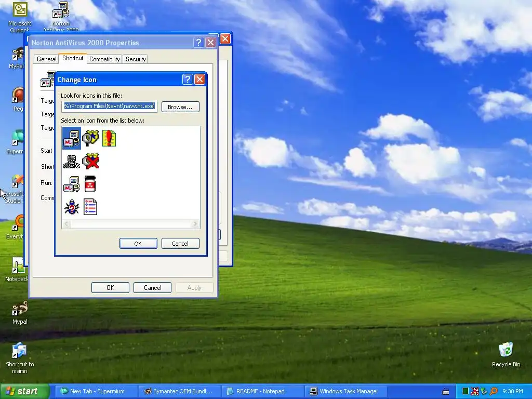The image size is (532, 399).
Task: Switch to README - Notepad taskbar item
Action: point(261,391)
